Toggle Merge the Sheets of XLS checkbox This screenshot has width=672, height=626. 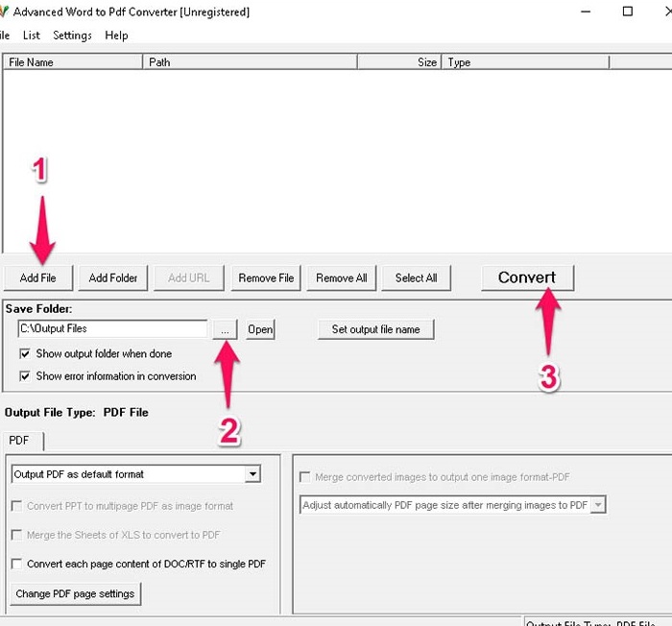(16, 535)
